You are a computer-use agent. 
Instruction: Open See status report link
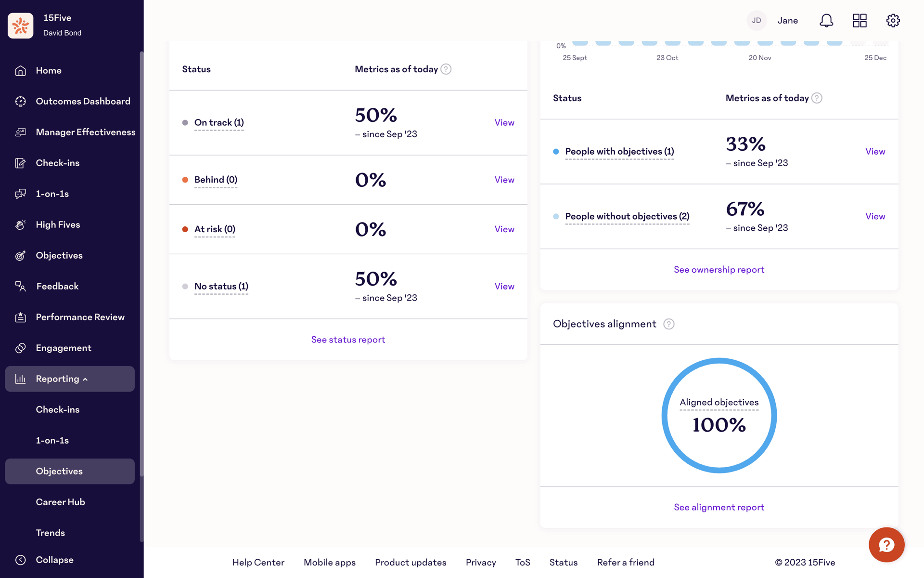(x=348, y=340)
